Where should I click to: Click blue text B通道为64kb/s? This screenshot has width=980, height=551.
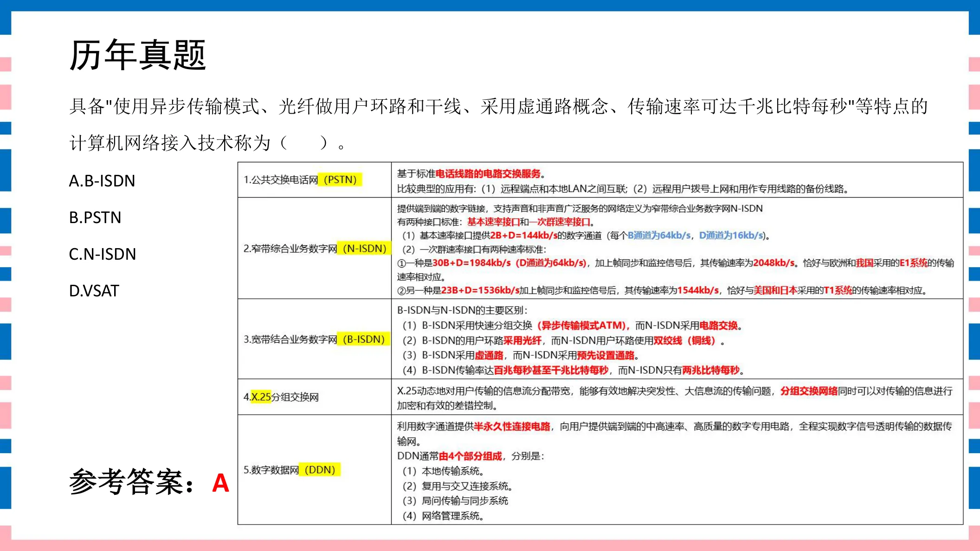(x=659, y=235)
